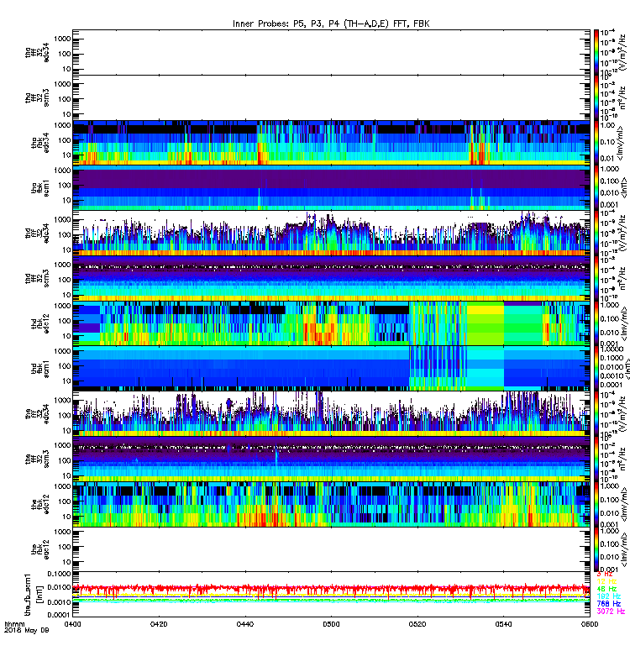
Task: Click the "thd fff 32 edc34" panel label
Action: (37, 234)
